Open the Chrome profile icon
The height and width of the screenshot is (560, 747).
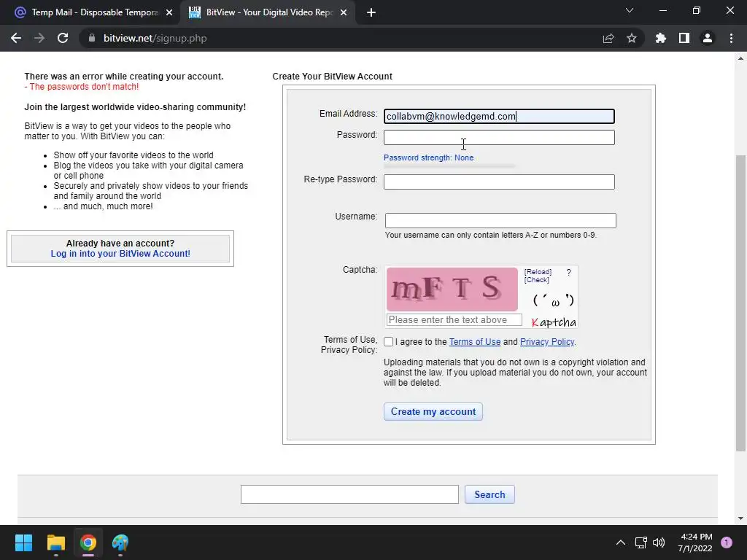coord(708,38)
